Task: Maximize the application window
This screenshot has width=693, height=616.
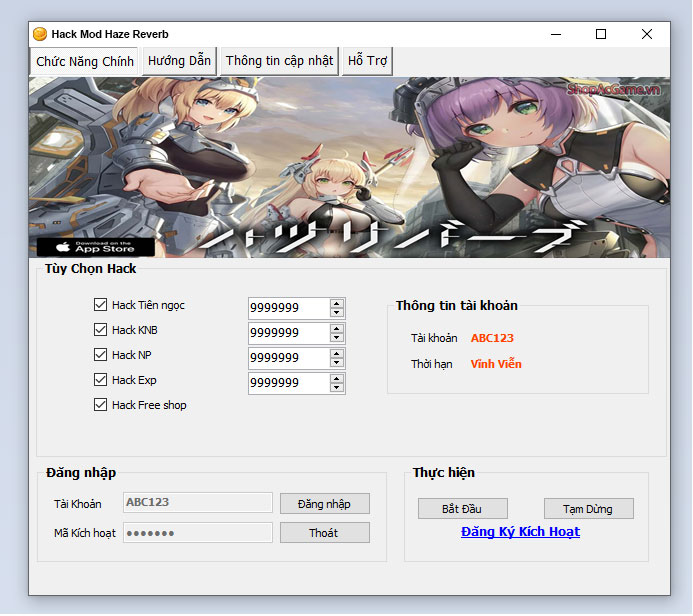Action: pyautogui.click(x=601, y=34)
